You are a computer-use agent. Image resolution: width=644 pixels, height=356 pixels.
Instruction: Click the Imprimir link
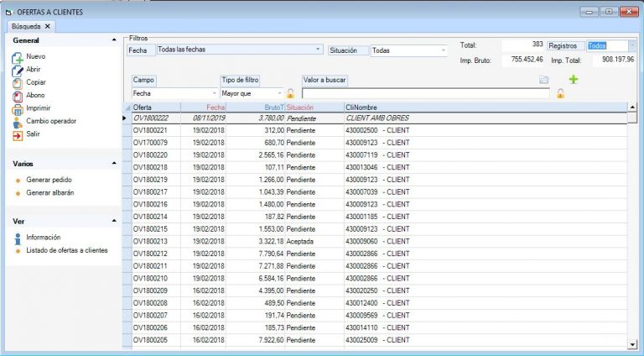coord(39,108)
